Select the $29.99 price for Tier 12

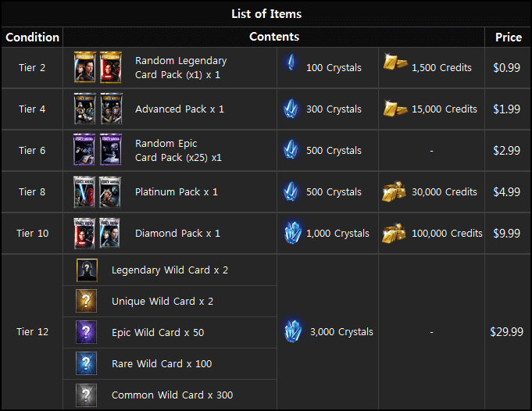tap(506, 331)
